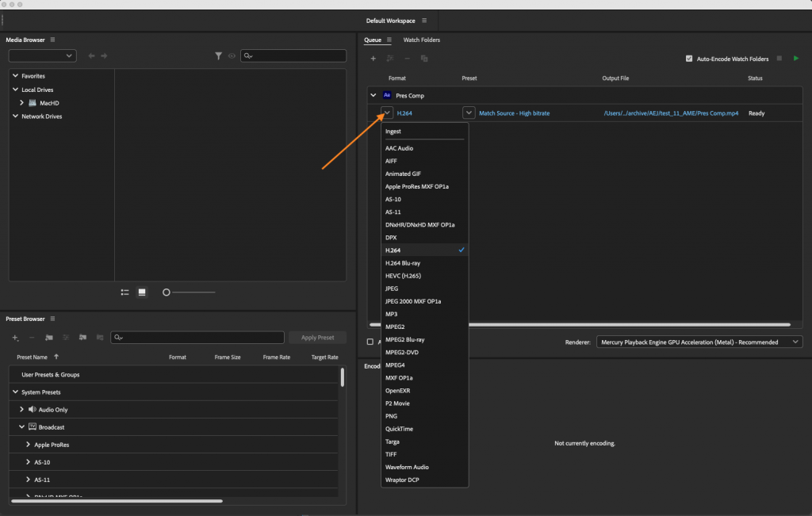Click the Duplicate icon in the Queue toolbar
812x516 pixels.
tap(423, 58)
